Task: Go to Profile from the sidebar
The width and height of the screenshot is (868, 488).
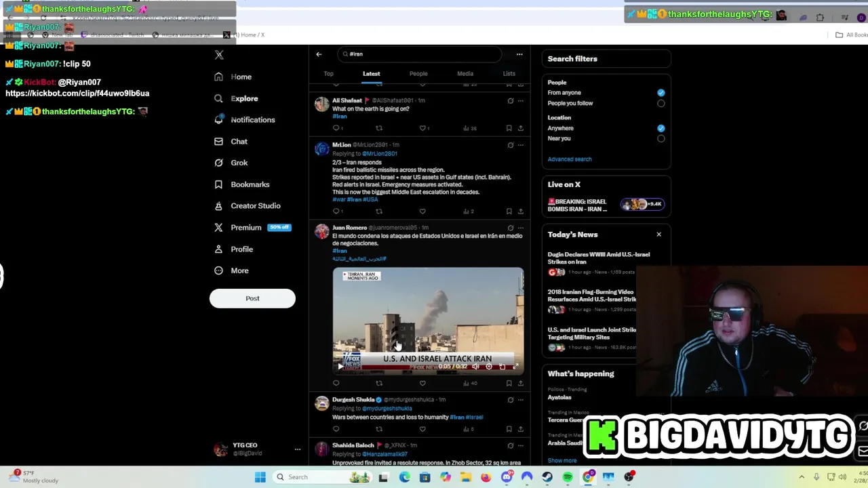Action: 233,249
